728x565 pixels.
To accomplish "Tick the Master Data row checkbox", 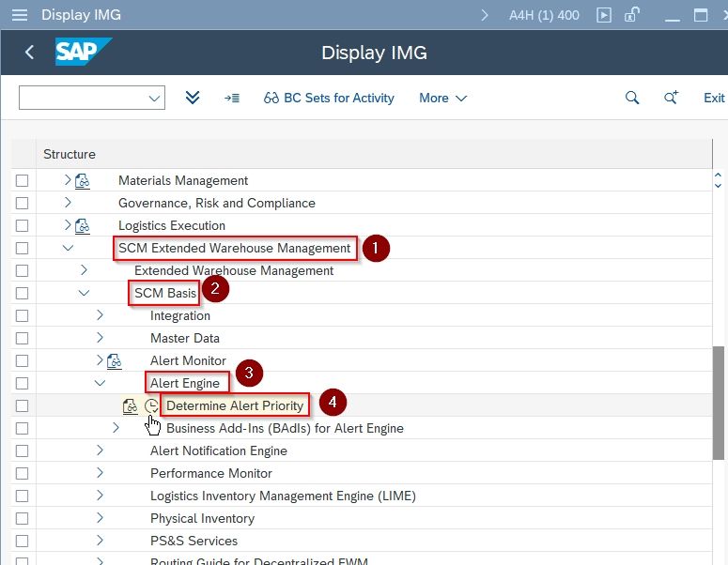I will point(22,338).
